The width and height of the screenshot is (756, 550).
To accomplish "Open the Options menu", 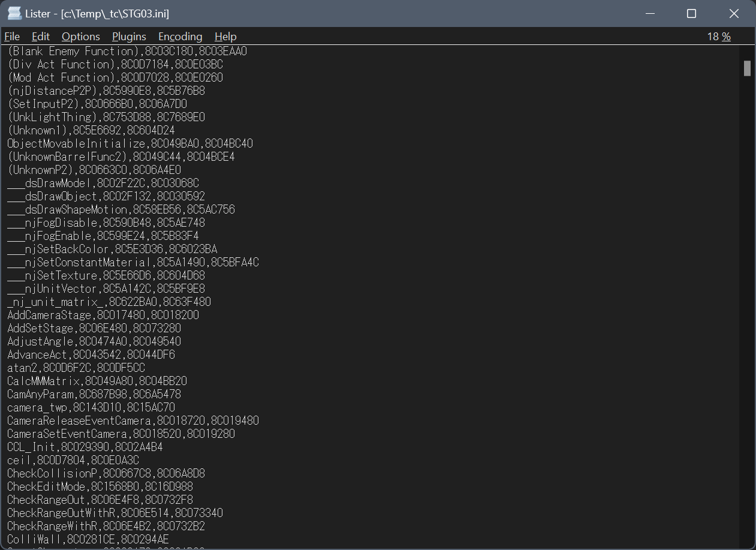I will coord(81,37).
